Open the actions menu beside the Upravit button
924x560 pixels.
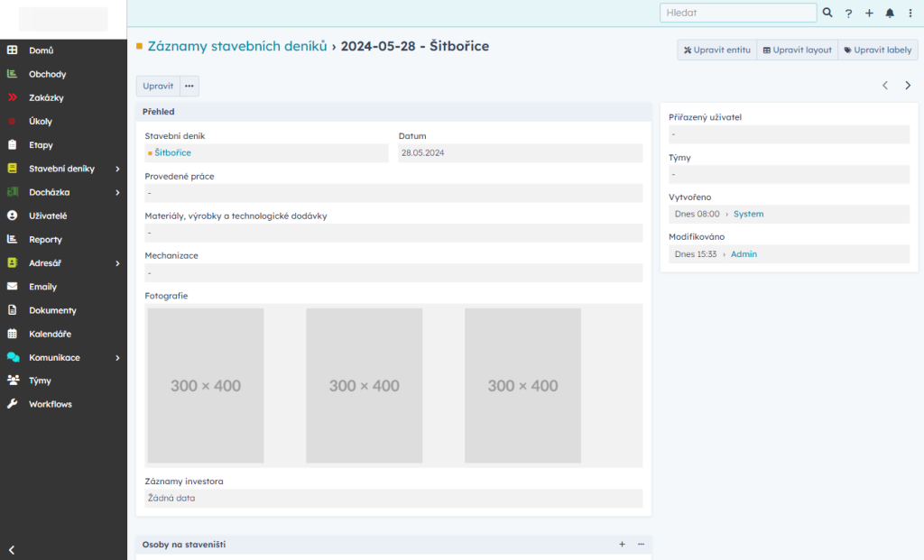point(189,86)
